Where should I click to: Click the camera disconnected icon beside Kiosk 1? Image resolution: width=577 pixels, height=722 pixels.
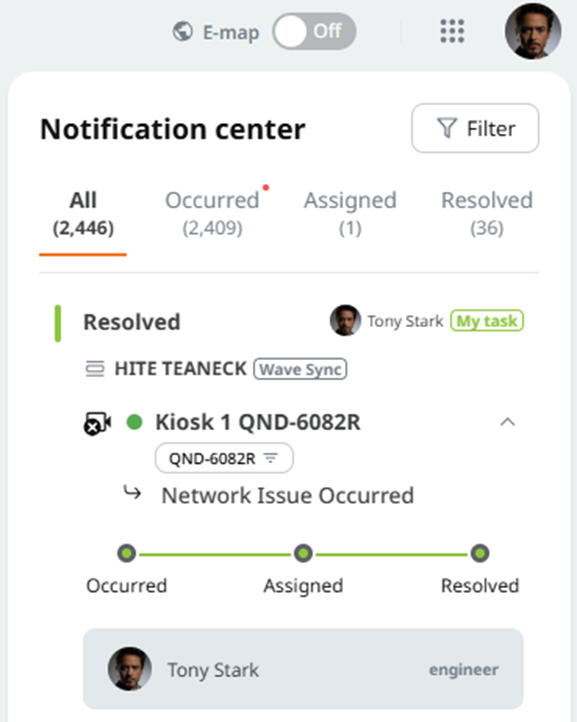[97, 423]
